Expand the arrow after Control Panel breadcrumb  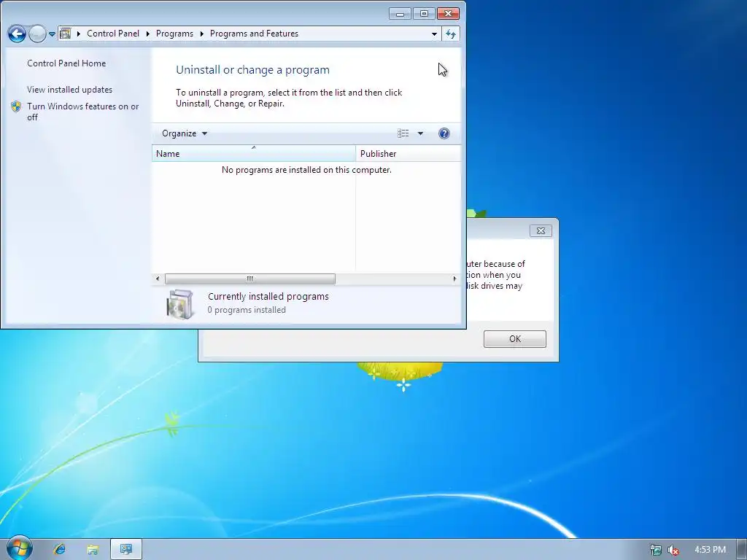coord(147,34)
